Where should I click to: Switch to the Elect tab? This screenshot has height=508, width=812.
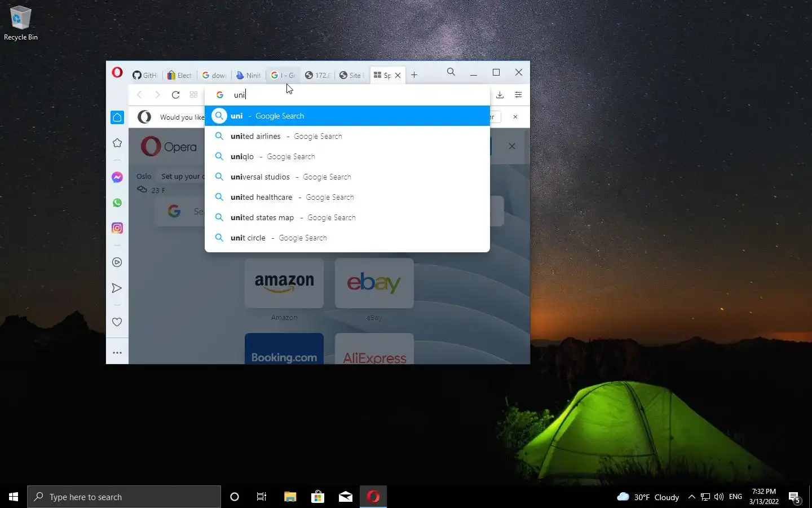(179, 75)
